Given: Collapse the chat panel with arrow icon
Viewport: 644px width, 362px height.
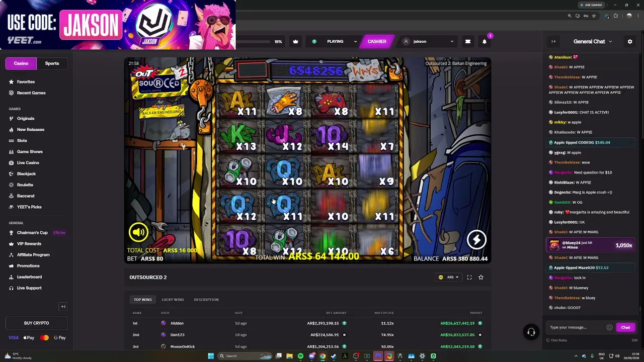Looking at the screenshot, I should pyautogui.click(x=553, y=42).
